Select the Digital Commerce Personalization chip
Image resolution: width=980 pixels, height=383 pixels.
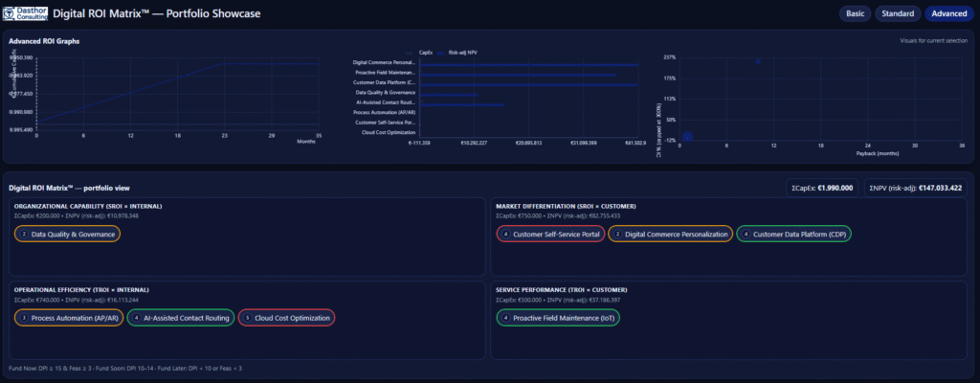click(x=670, y=234)
